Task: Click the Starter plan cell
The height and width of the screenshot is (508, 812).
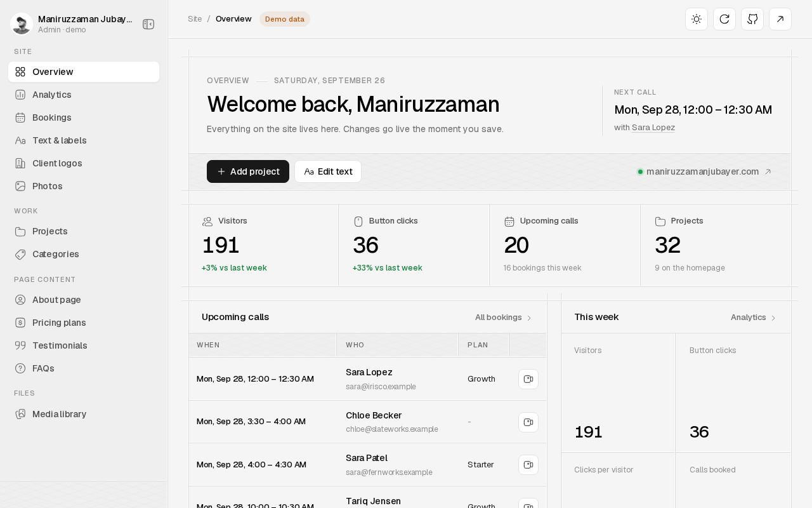Action: click(481, 465)
